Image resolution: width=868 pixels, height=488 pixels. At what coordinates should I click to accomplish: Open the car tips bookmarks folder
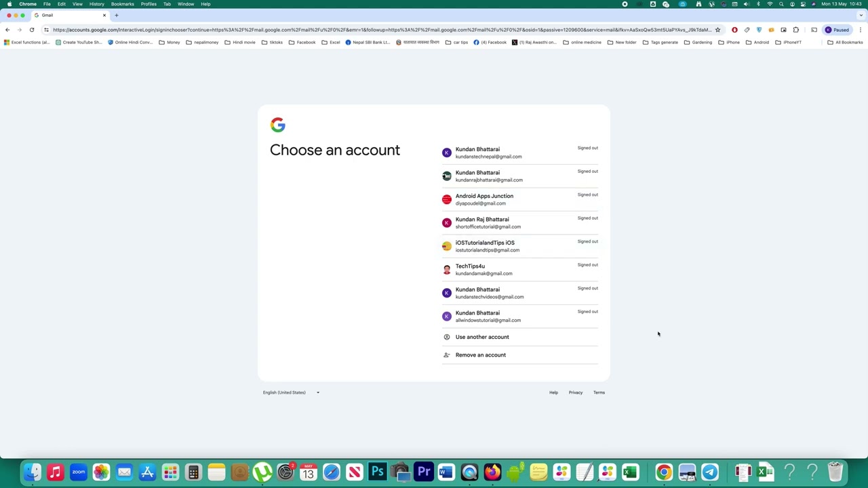tap(456, 42)
